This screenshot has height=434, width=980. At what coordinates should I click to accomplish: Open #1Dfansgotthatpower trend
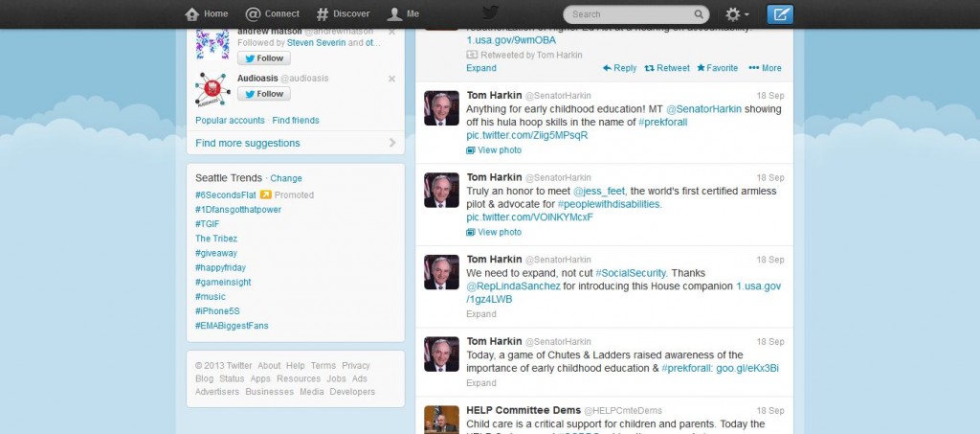tap(238, 210)
